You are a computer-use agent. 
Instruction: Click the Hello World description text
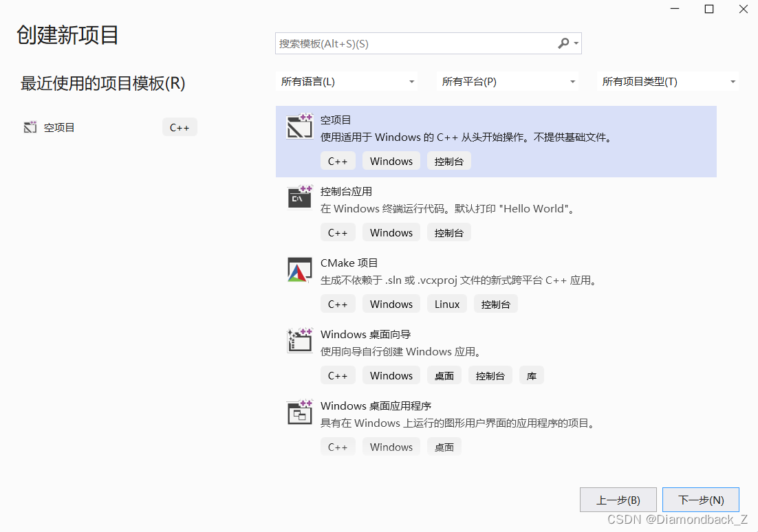[448, 209]
